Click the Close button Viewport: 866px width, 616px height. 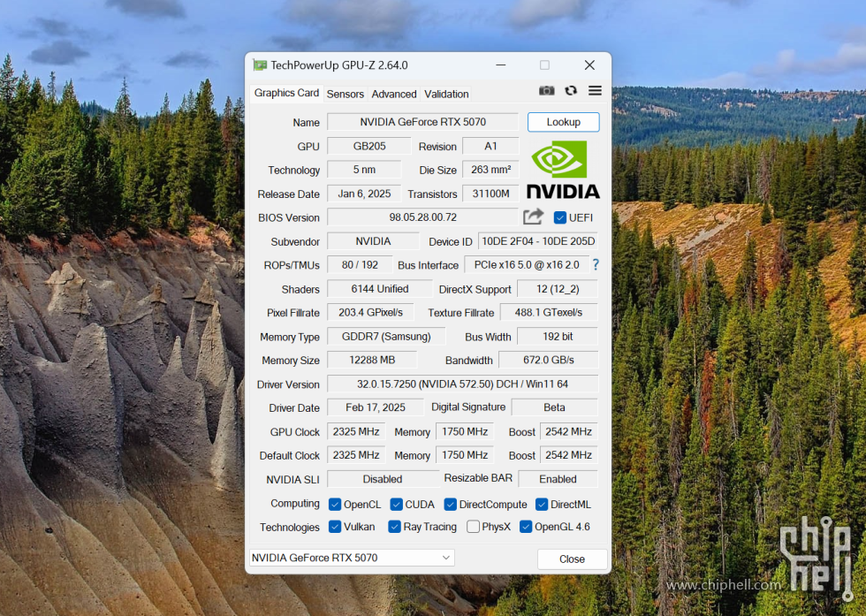tap(573, 559)
